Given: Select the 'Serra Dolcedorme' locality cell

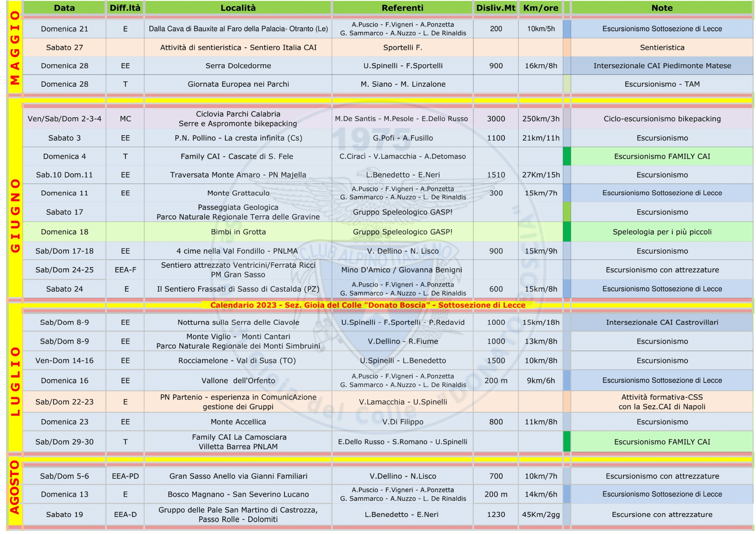Looking at the screenshot, I should pyautogui.click(x=238, y=66).
